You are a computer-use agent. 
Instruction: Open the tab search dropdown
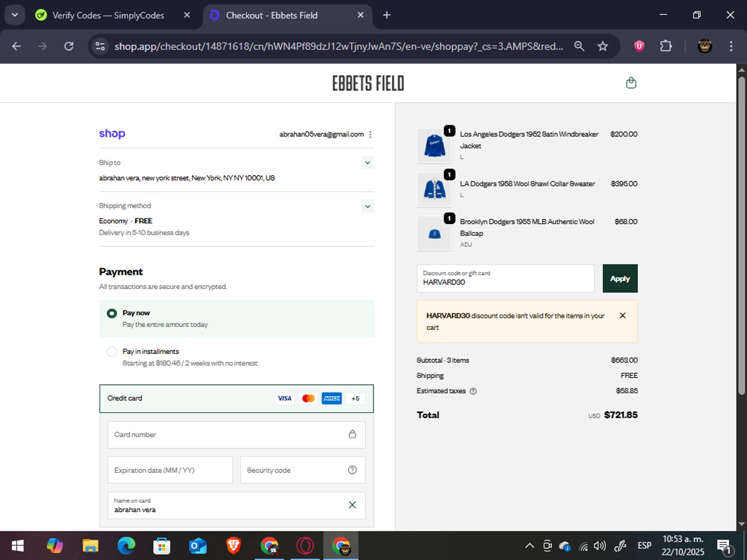click(x=14, y=15)
